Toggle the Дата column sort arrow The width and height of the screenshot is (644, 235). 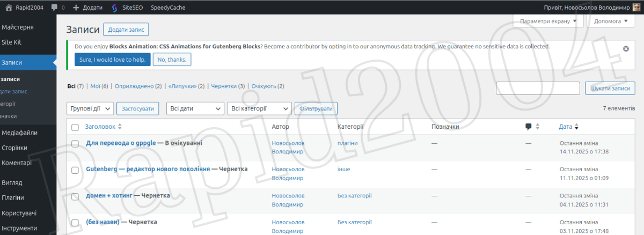576,127
